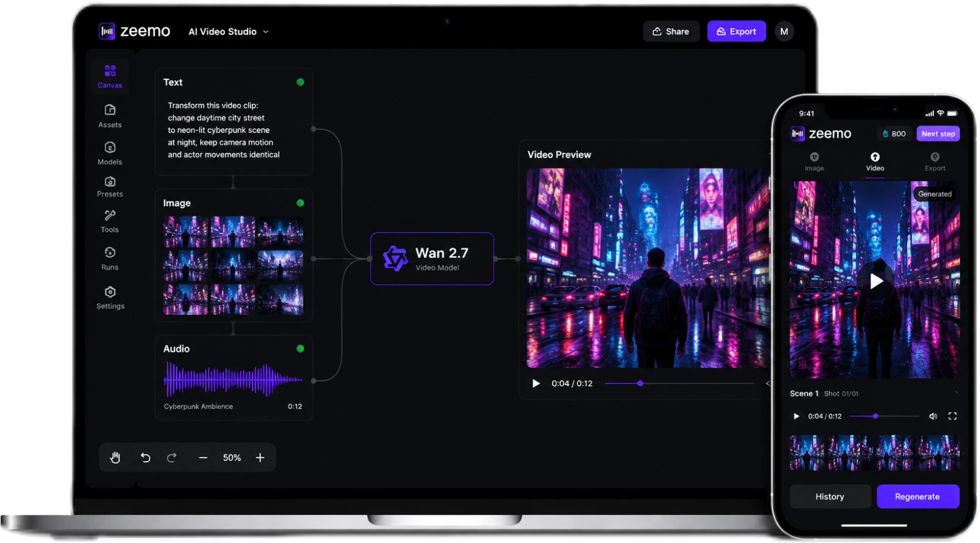Screen dimensions: 980x543
Task: Zoom in the canvas with the plus button
Action: pyautogui.click(x=260, y=458)
